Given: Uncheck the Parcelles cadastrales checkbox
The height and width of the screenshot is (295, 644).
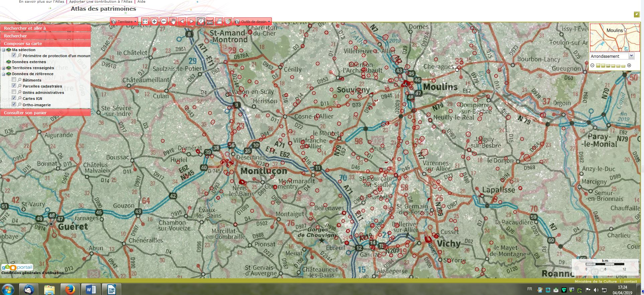Looking at the screenshot, I should pos(14,86).
